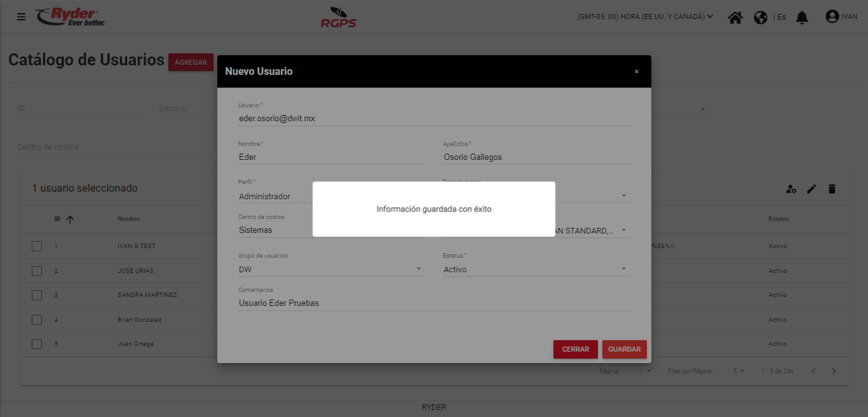Select the JOSE URIAS row checkbox

37,271
